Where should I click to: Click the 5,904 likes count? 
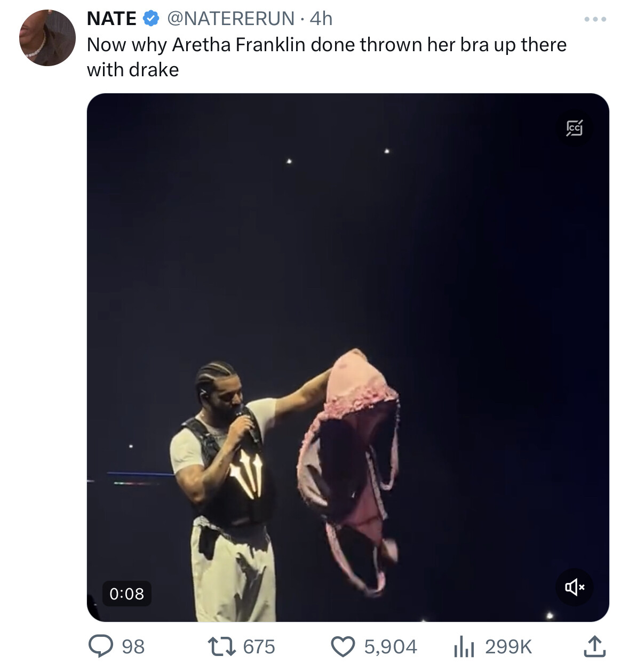click(391, 647)
